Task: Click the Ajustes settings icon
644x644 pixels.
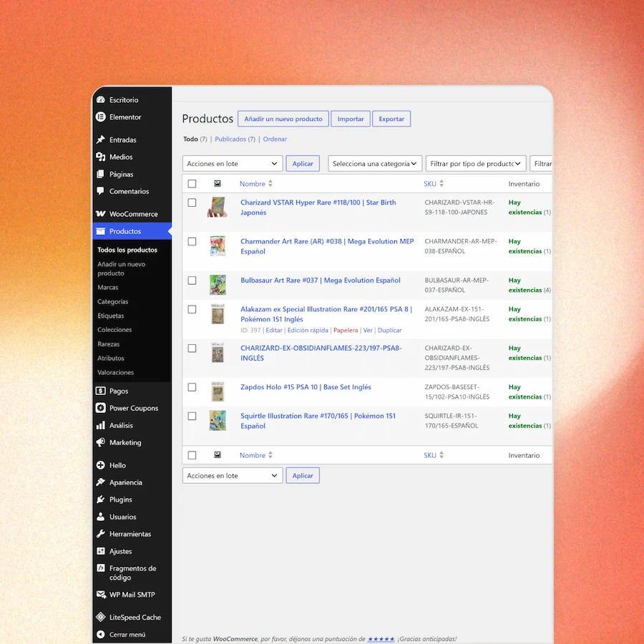Action: pos(101,551)
